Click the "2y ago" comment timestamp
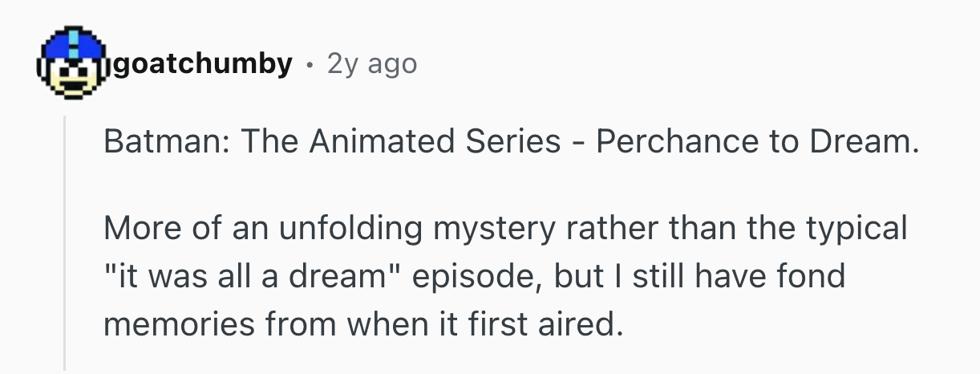The height and width of the screenshot is (374, 980). (372, 64)
